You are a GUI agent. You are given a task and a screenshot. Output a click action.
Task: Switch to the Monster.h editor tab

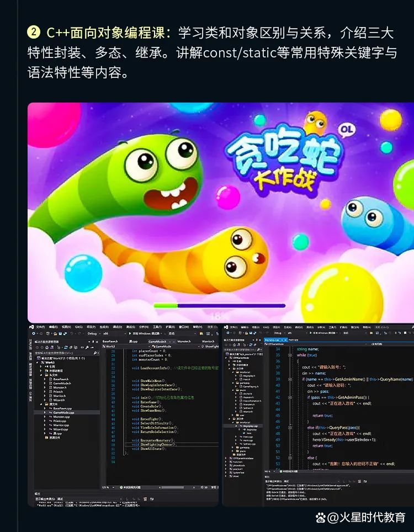(x=183, y=342)
